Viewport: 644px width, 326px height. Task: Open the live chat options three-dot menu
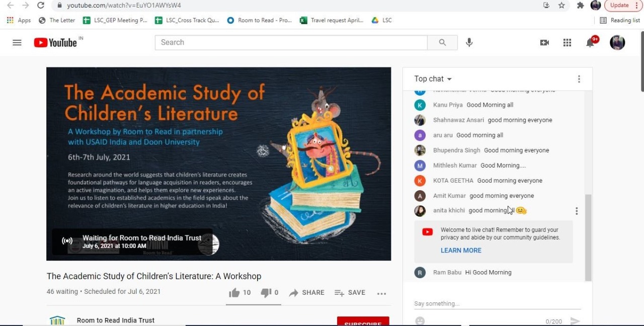tap(579, 78)
